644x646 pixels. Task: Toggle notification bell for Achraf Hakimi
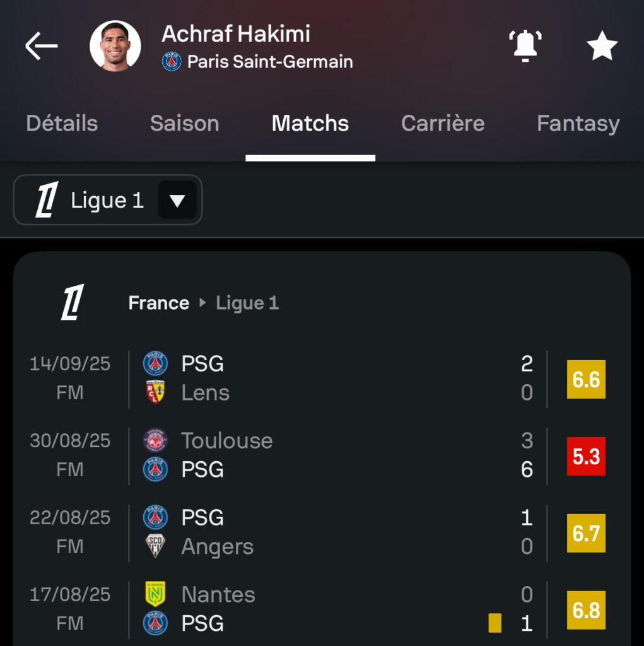(525, 45)
